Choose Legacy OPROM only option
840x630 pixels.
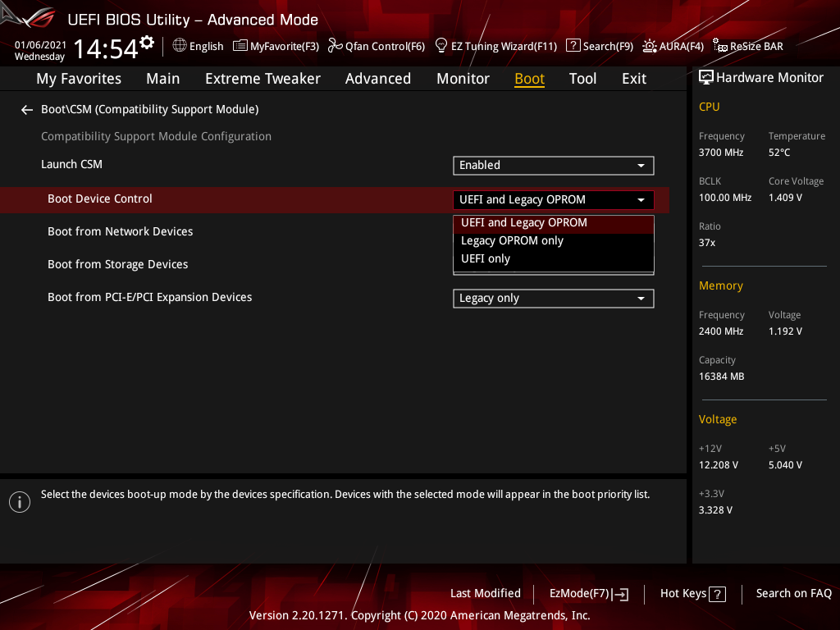coord(554,241)
